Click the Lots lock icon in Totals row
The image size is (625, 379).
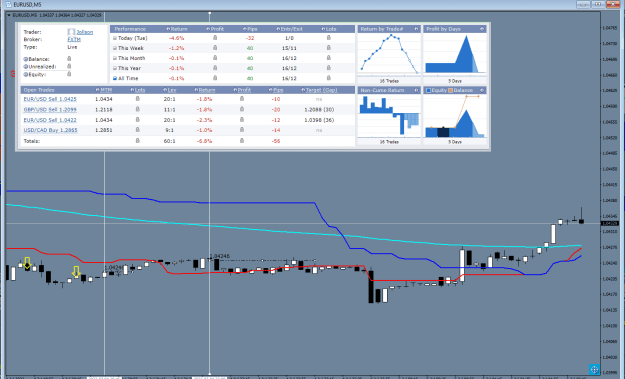[138, 140]
